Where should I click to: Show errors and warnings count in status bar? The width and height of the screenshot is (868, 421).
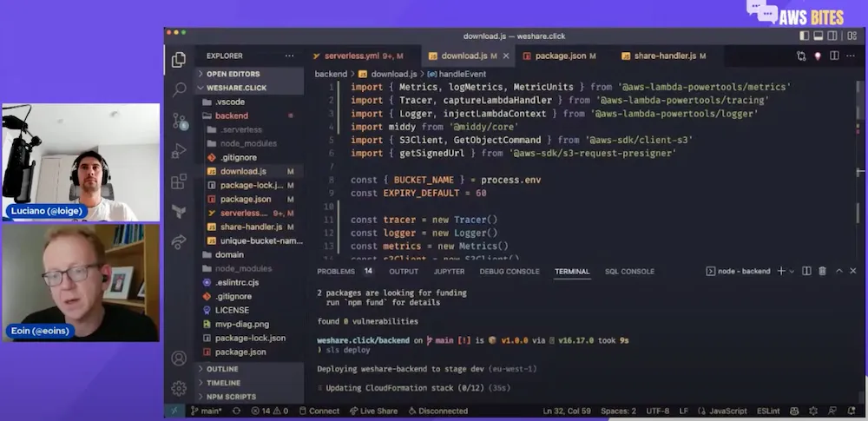tap(270, 411)
